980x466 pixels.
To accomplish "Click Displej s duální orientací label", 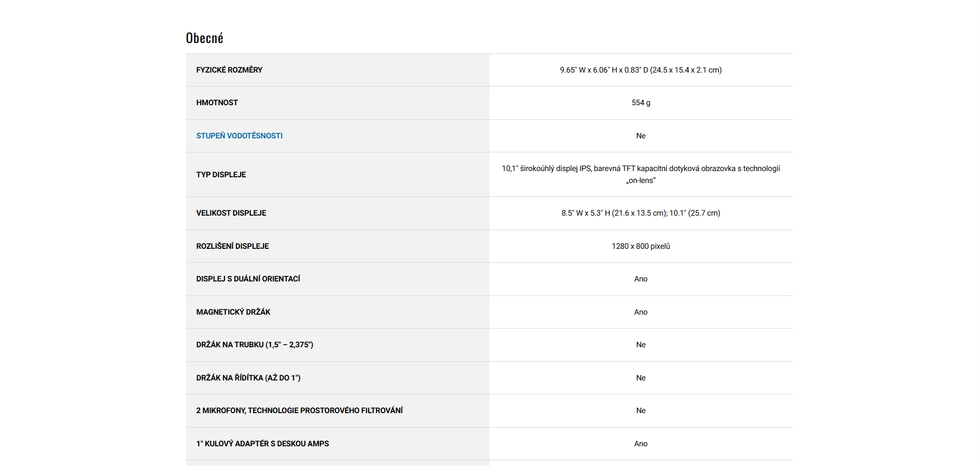I will (x=248, y=279).
